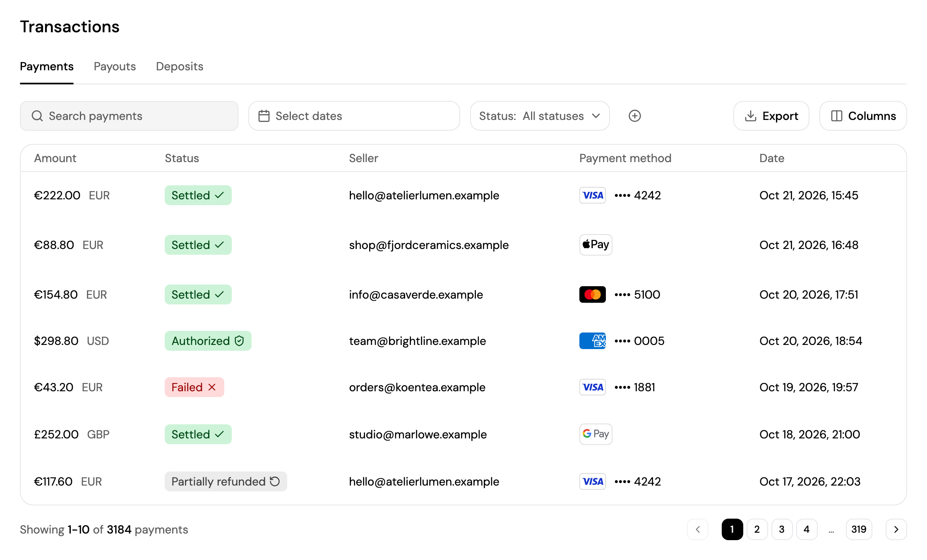
Task: Click the Date column header
Action: [x=772, y=158]
